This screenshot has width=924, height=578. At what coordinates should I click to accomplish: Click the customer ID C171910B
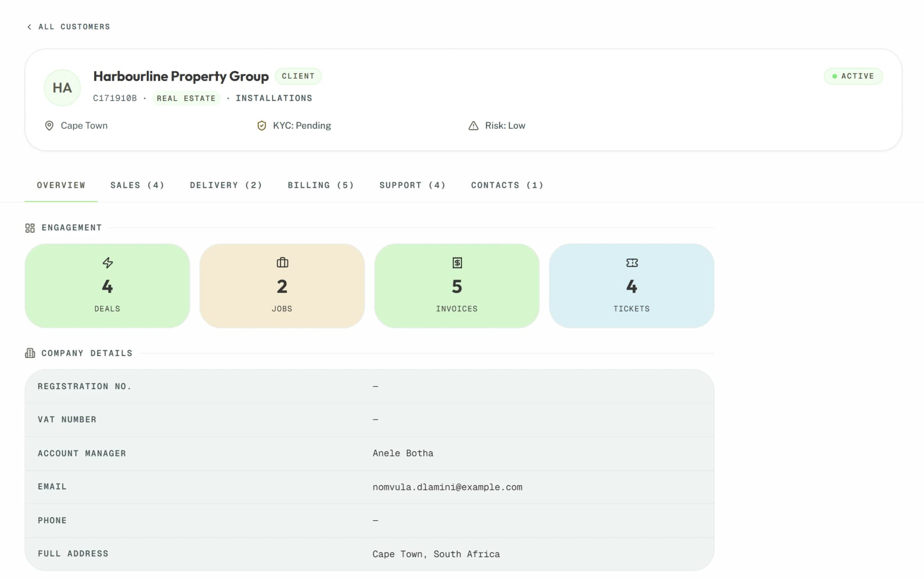(115, 98)
